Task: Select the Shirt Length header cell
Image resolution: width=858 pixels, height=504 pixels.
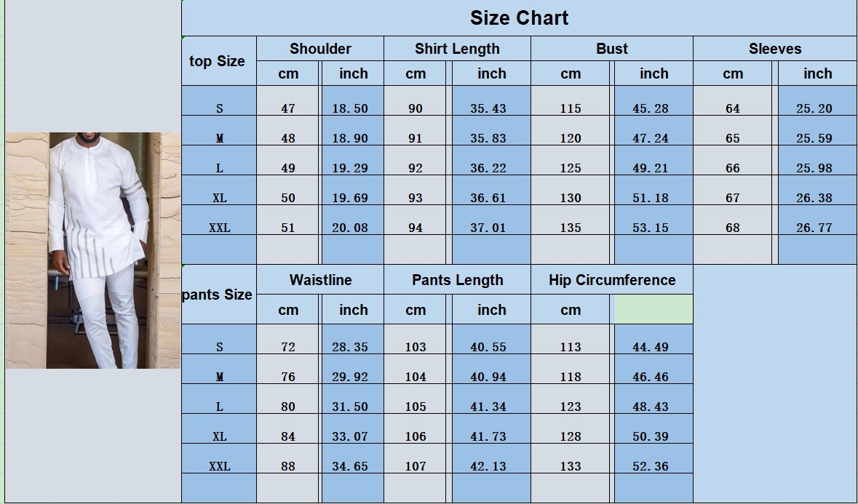Action: coord(457,49)
